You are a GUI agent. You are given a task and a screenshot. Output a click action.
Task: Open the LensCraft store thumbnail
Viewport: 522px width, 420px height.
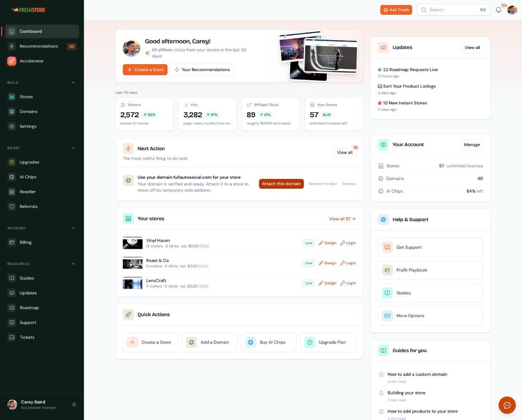pos(133,283)
